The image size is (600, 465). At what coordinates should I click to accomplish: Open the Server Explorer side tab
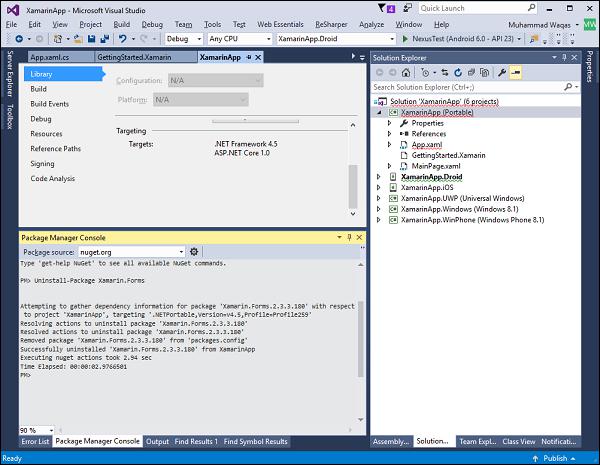(x=10, y=73)
